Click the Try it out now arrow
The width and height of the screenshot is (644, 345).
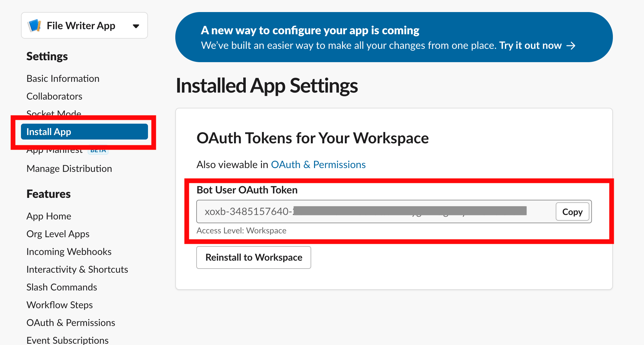click(571, 46)
